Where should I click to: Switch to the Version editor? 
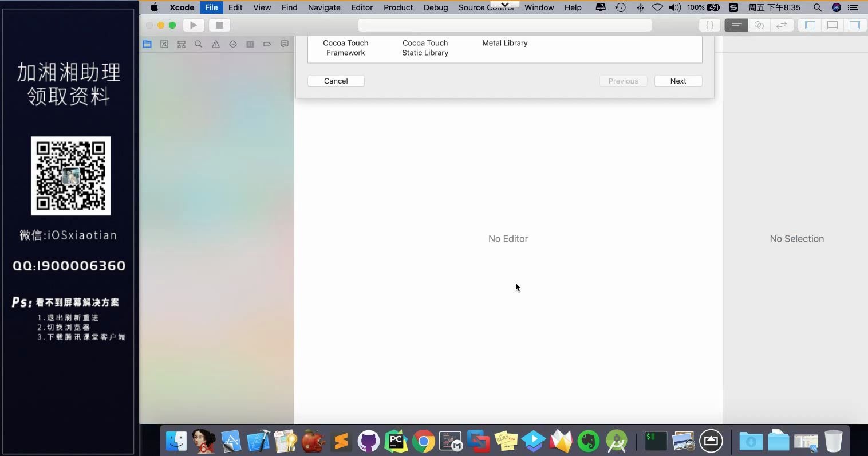(781, 25)
